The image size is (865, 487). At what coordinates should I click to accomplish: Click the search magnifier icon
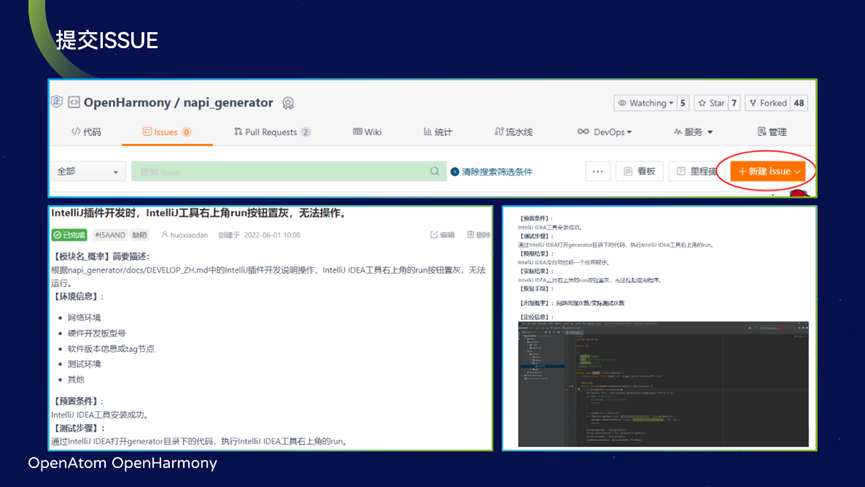point(435,172)
